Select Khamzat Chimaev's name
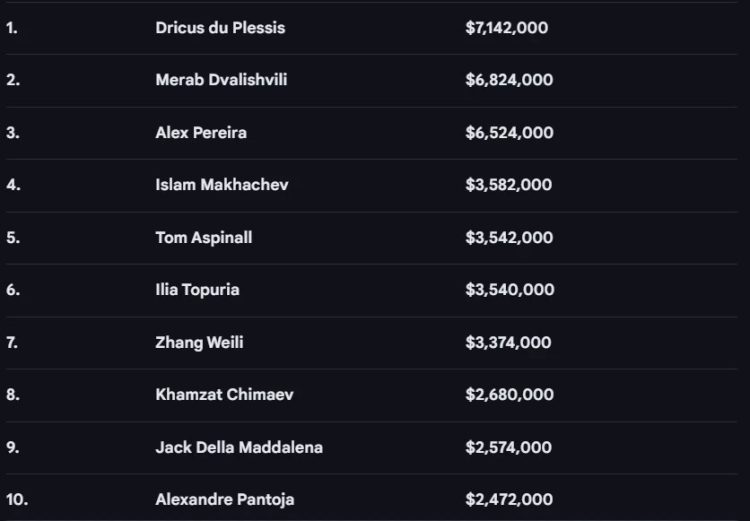This screenshot has width=750, height=521. [x=224, y=395]
